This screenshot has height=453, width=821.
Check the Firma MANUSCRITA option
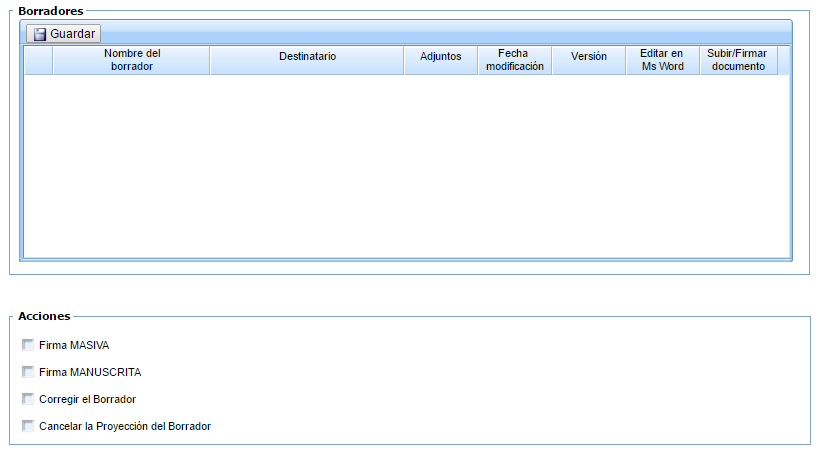[x=28, y=372]
